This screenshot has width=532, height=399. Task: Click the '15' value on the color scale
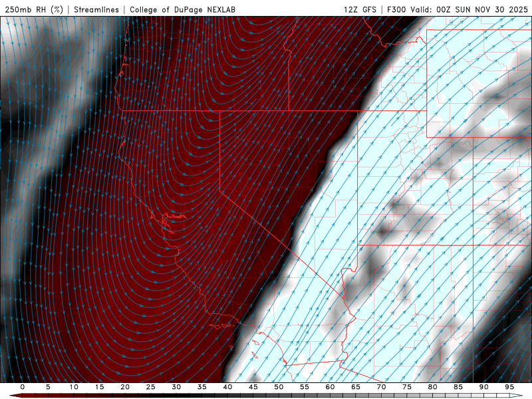click(x=99, y=387)
